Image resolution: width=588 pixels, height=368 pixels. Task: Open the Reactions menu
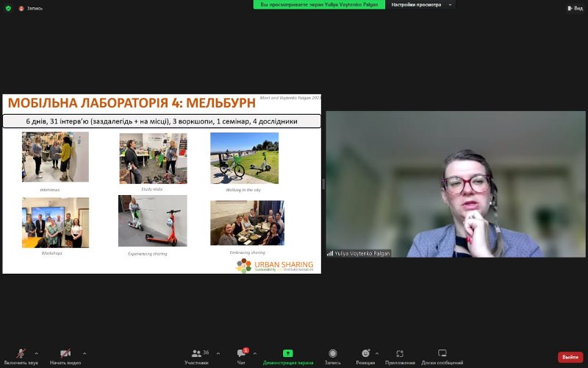[365, 353]
